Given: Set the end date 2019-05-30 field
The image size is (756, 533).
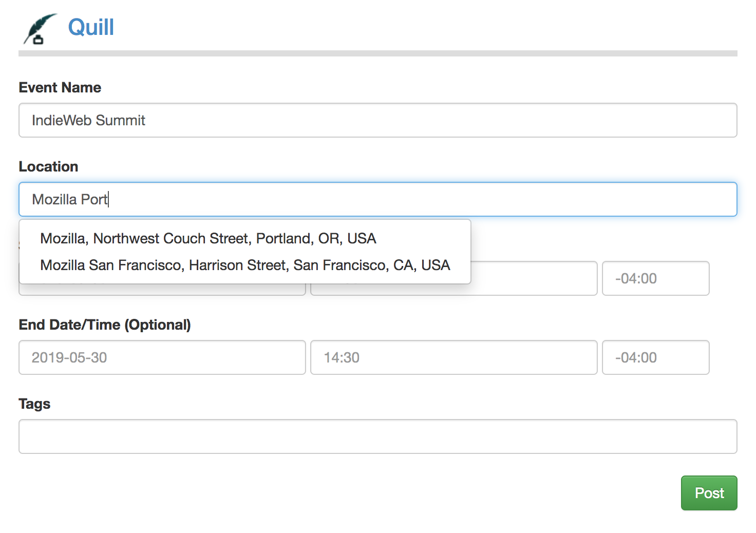Looking at the screenshot, I should (x=162, y=357).
